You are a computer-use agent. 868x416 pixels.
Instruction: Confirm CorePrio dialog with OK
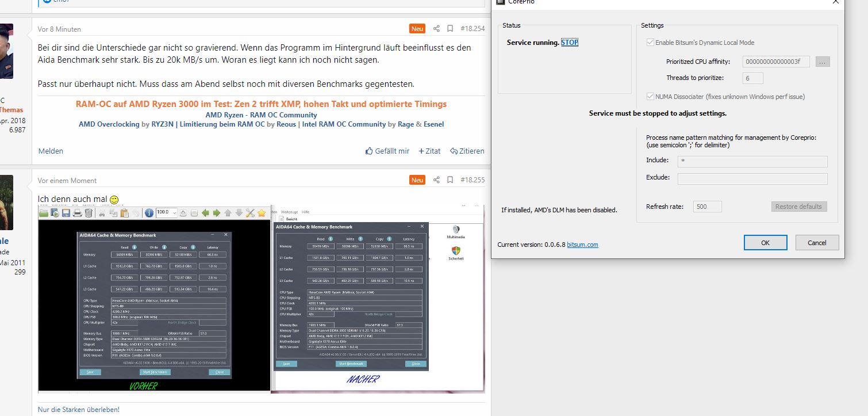[x=765, y=243]
